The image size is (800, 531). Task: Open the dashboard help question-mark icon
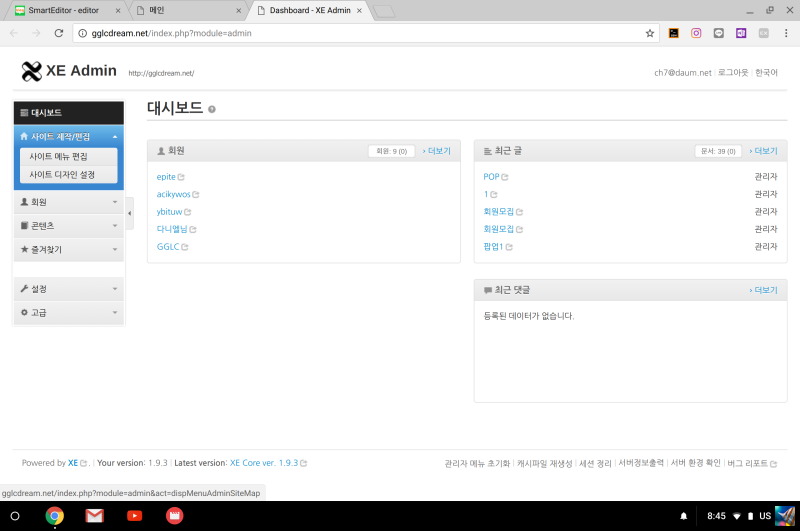212,109
